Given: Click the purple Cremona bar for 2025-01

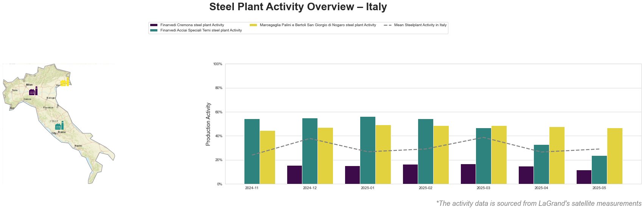Looking at the screenshot, I should tap(352, 175).
